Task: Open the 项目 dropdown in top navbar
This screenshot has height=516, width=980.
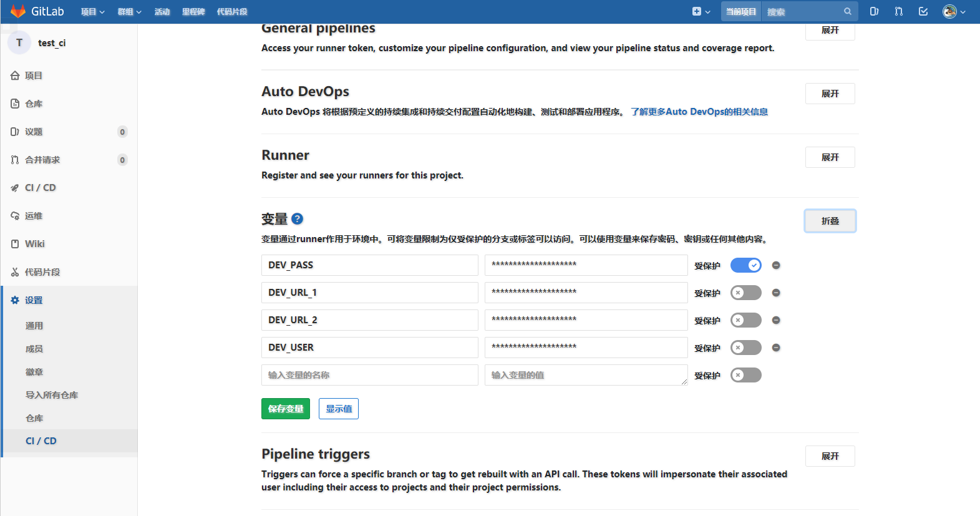Action: coord(92,12)
